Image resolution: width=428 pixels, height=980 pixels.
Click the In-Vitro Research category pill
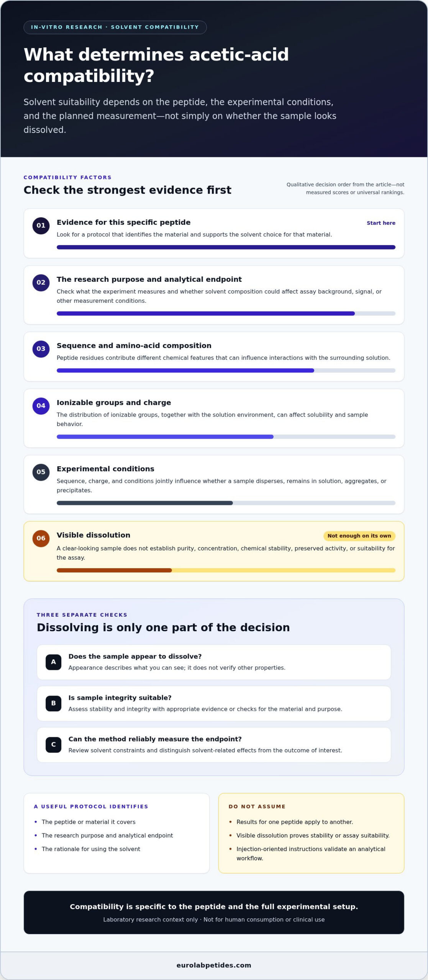[x=115, y=27]
